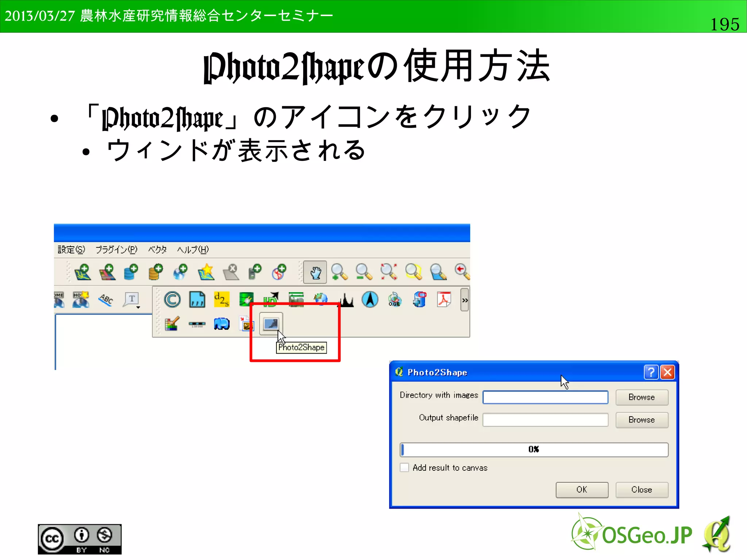
Task: Open the ヘルプ(H) menu
Action: [193, 250]
